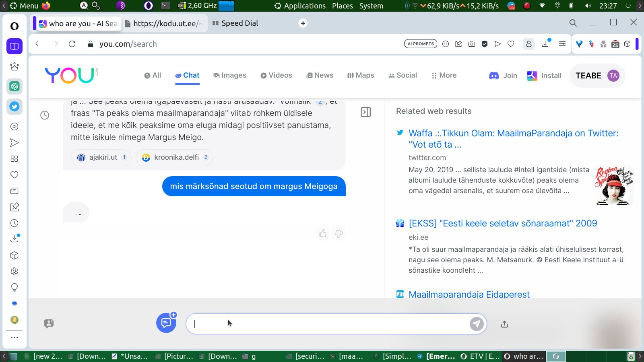The image size is (644, 362).
Task: Open Twitter panel in Opera sidebar
Action: pos(14,107)
